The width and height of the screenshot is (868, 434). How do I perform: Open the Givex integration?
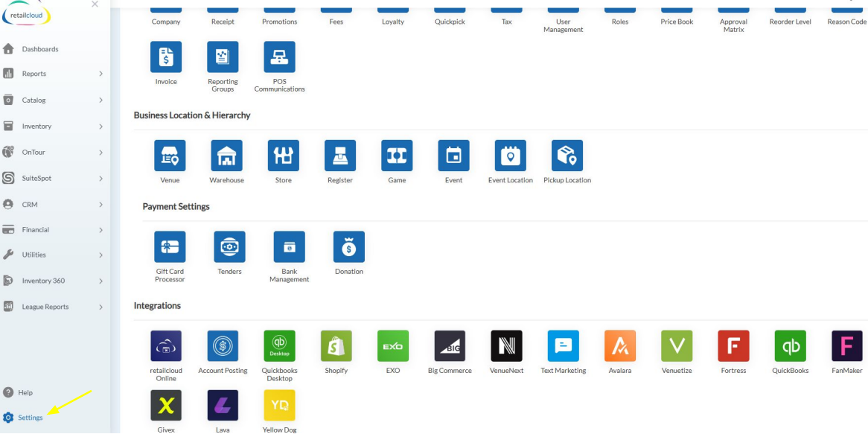pos(166,405)
